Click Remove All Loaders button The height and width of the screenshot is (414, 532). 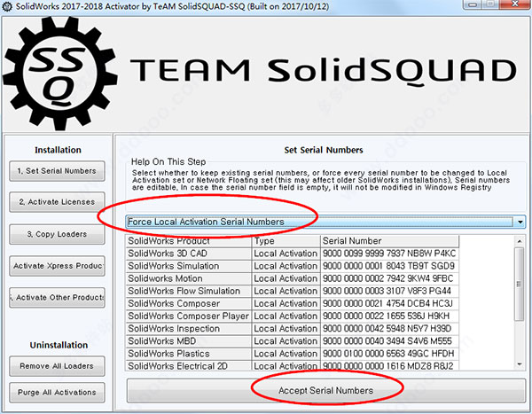(x=57, y=366)
